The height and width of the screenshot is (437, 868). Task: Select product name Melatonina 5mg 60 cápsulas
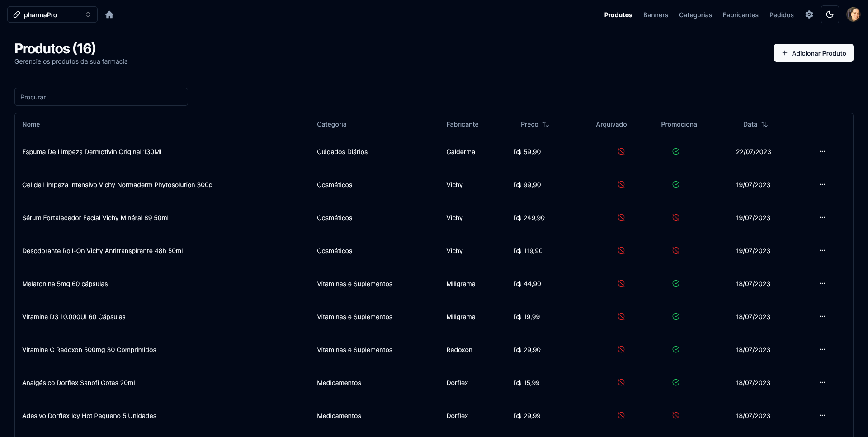click(65, 284)
